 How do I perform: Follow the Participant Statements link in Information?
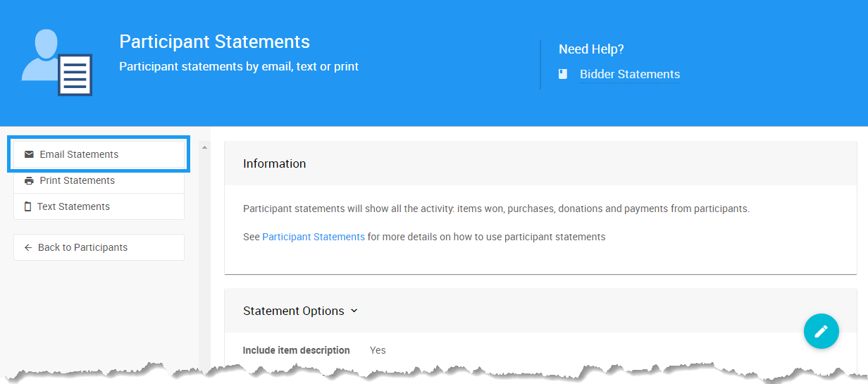[314, 237]
